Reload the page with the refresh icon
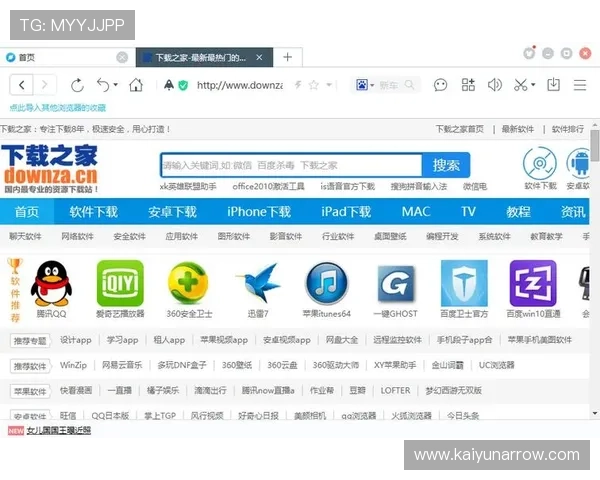The height and width of the screenshot is (480, 600). 77,85
